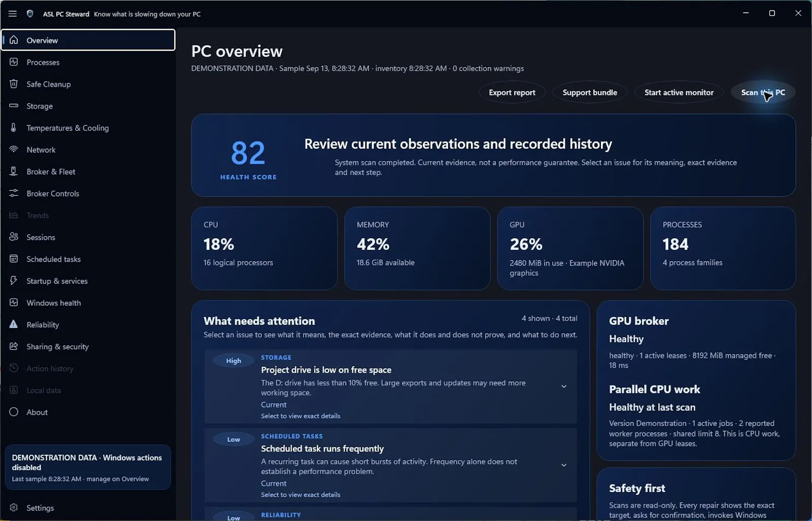Viewport: 812px width, 521px height.
Task: Click the 'GPU broker' heading
Action: coord(639,321)
